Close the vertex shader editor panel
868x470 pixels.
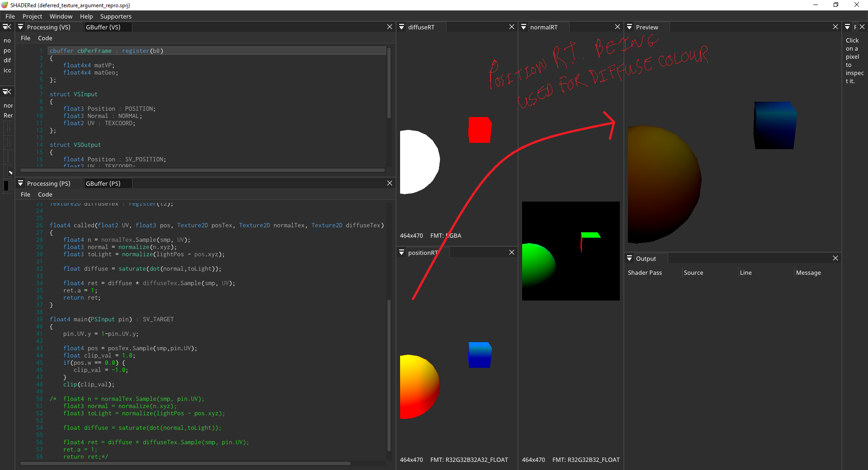390,27
